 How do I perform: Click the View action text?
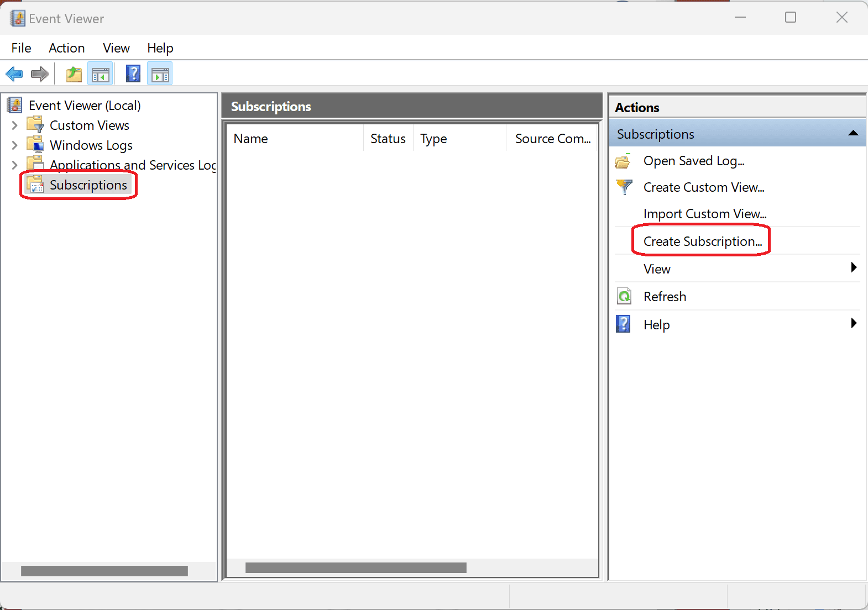(657, 269)
